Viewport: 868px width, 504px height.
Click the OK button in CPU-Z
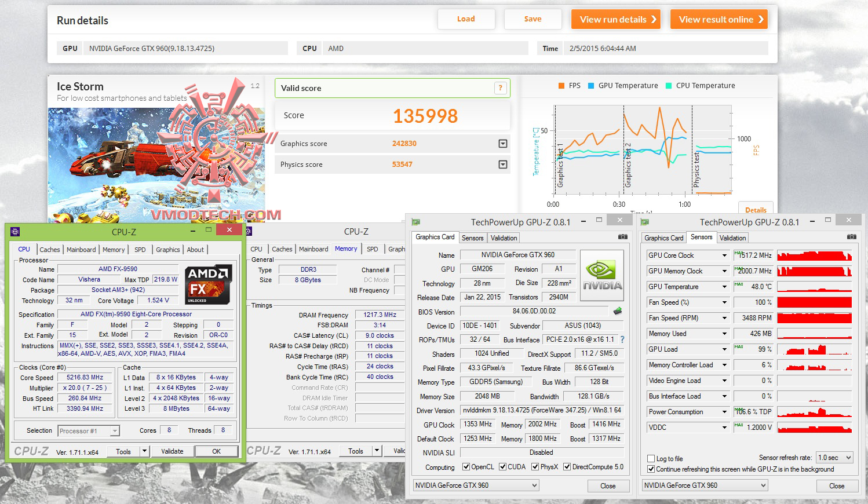[216, 451]
